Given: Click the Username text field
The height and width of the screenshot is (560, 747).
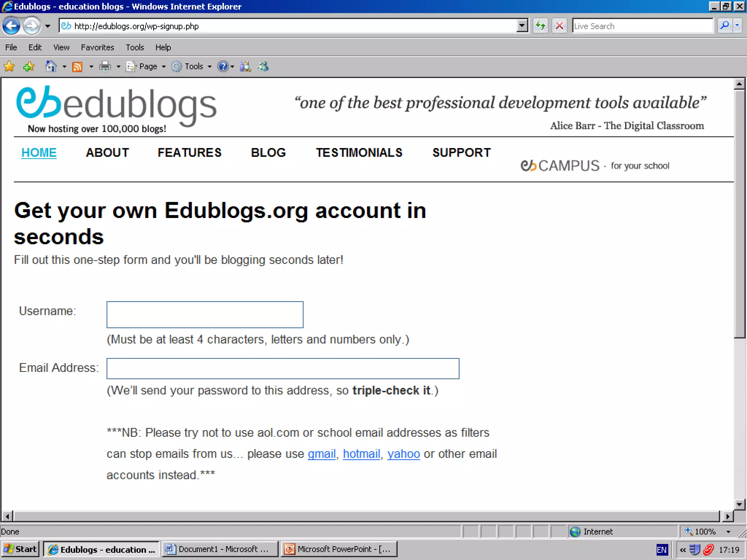Looking at the screenshot, I should (205, 315).
